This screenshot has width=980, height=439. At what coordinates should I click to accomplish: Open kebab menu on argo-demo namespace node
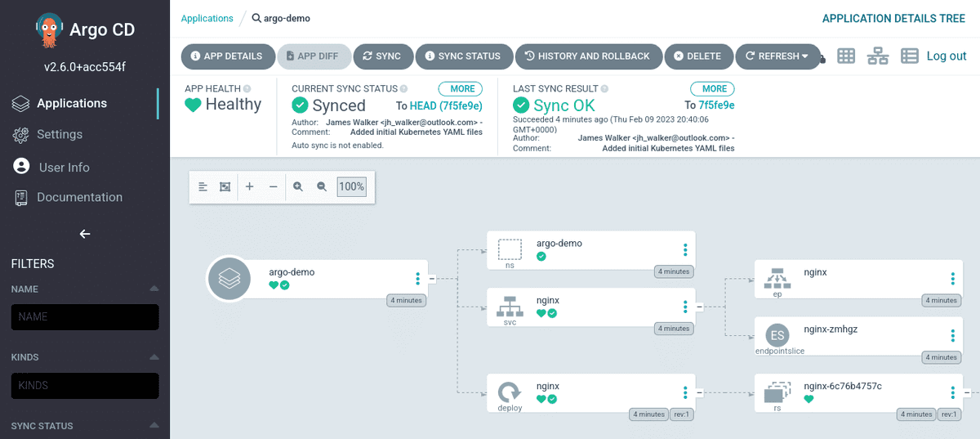(x=685, y=250)
